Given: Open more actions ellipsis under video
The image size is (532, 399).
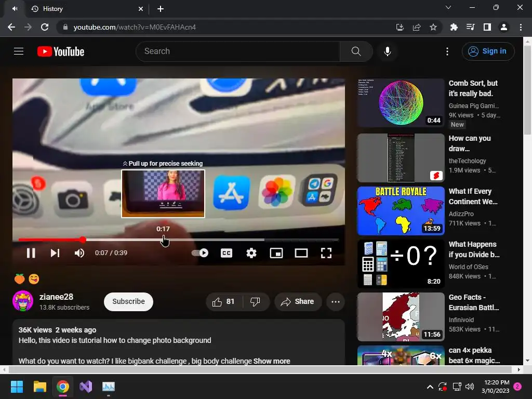Looking at the screenshot, I should (336, 302).
